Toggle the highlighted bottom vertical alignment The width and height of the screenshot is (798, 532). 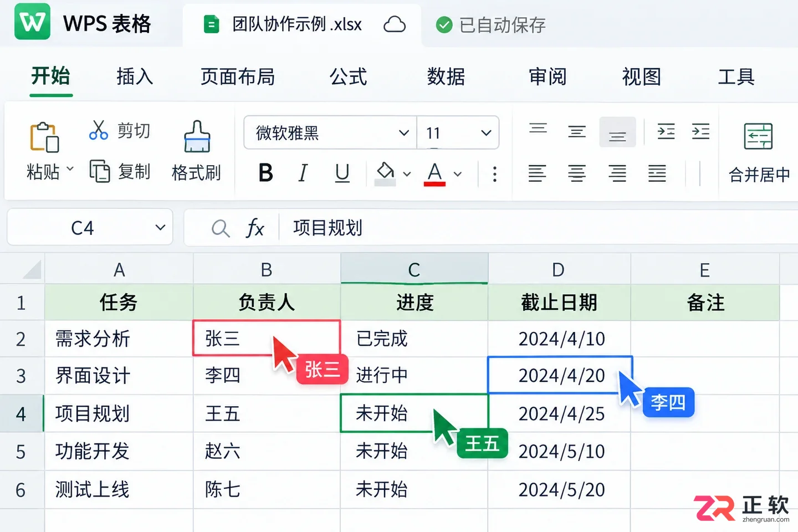(617, 132)
